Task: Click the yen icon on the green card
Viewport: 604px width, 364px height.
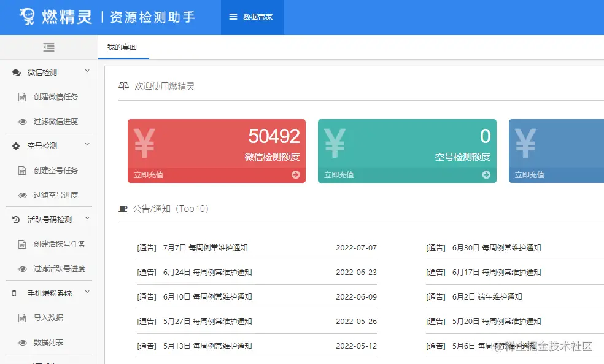Action: click(x=335, y=143)
